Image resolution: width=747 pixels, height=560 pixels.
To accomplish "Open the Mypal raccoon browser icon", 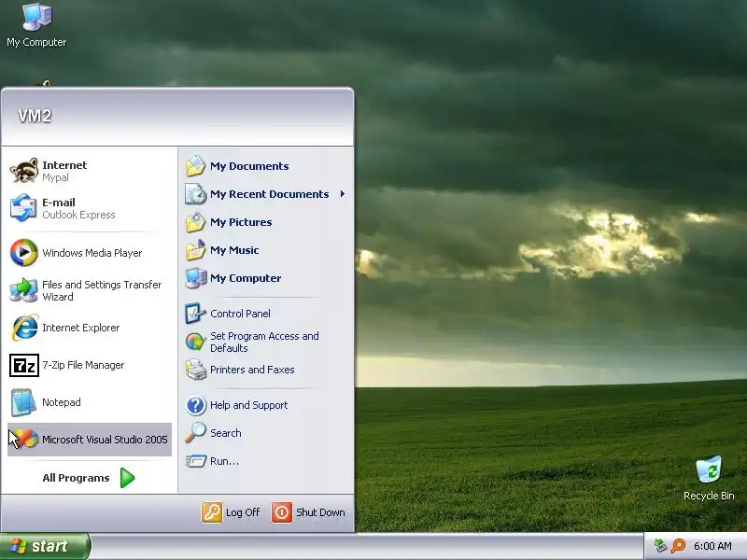I will click(24, 171).
